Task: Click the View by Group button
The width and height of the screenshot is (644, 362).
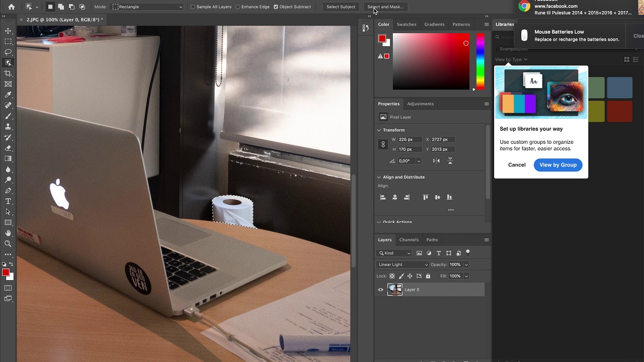Action: (558, 165)
